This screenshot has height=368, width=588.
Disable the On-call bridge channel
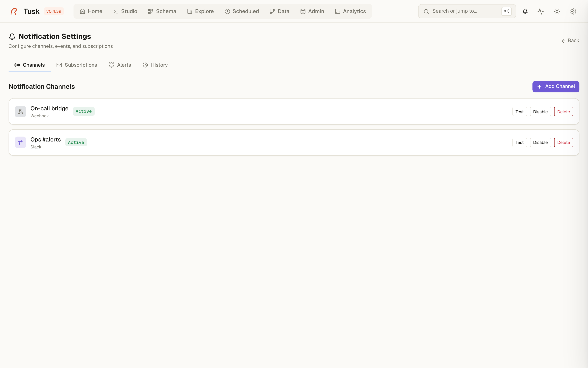coord(540,112)
